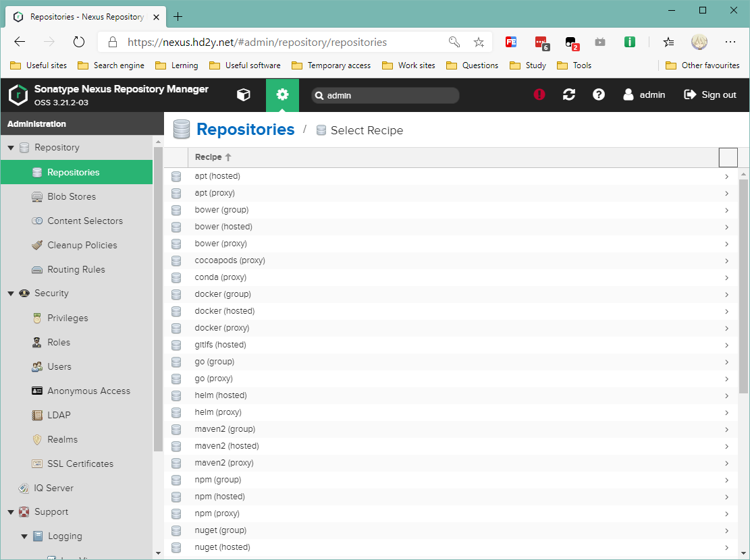
Task: Open the Favourites list icon
Action: click(669, 42)
